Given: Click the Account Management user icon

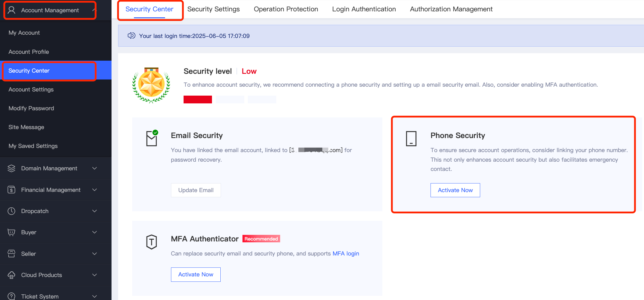Looking at the screenshot, I should pyautogui.click(x=11, y=10).
